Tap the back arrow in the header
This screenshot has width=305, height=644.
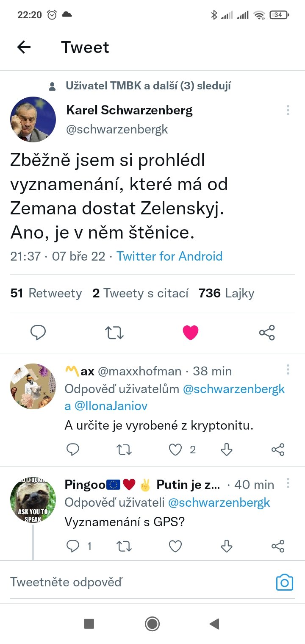click(24, 47)
